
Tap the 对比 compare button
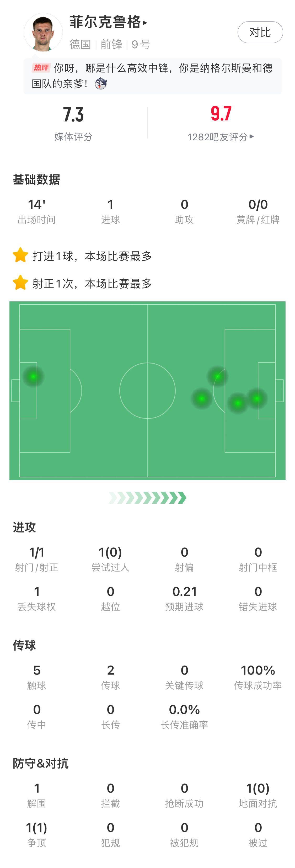pos(260,32)
